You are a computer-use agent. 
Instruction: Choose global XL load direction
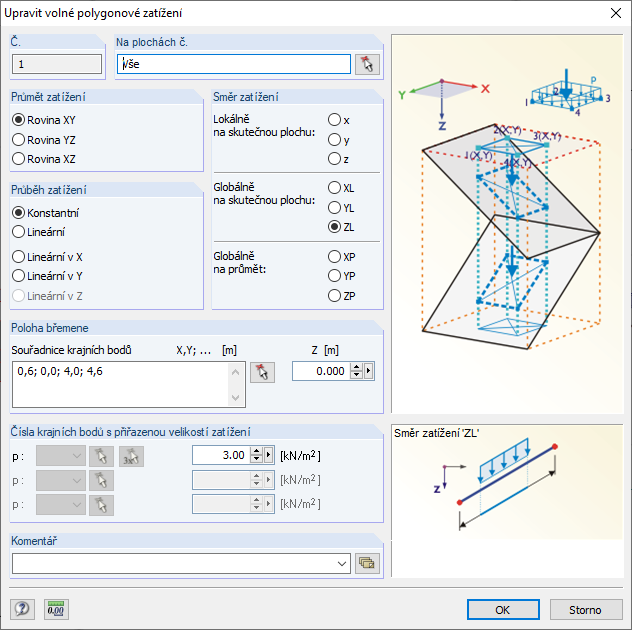click(x=341, y=187)
